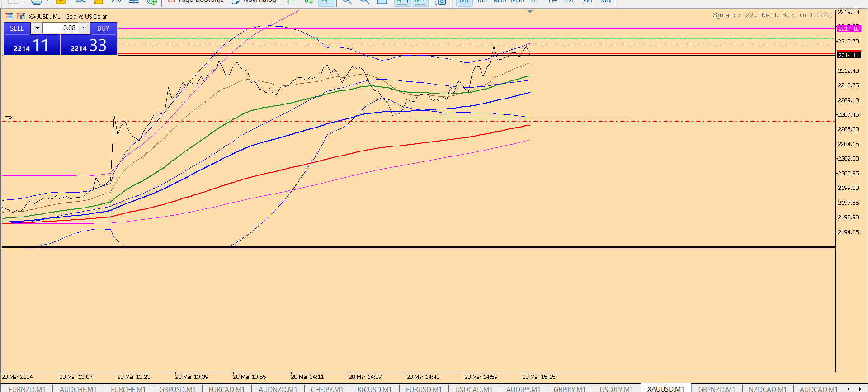Increase trade volume with up arrow

tap(84, 28)
